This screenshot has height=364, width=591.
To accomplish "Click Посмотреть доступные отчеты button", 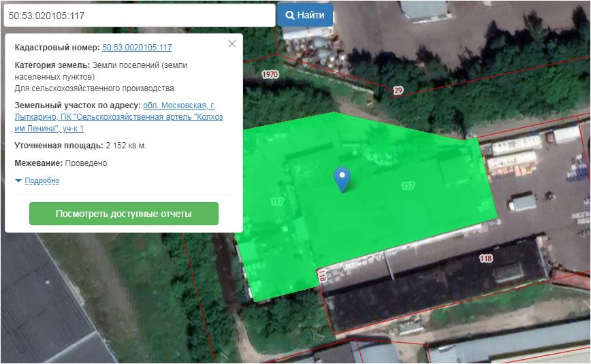I will point(124,214).
